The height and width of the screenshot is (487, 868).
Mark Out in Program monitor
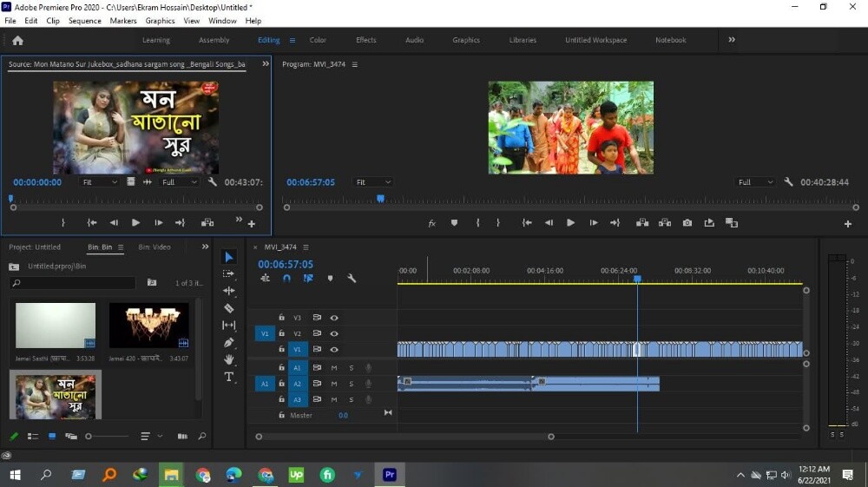498,223
